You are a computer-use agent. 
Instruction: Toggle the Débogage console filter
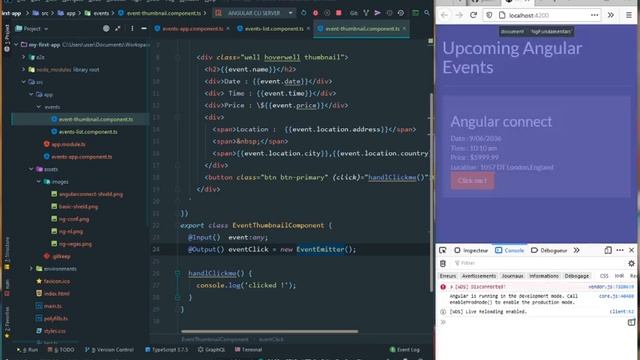pos(577,276)
